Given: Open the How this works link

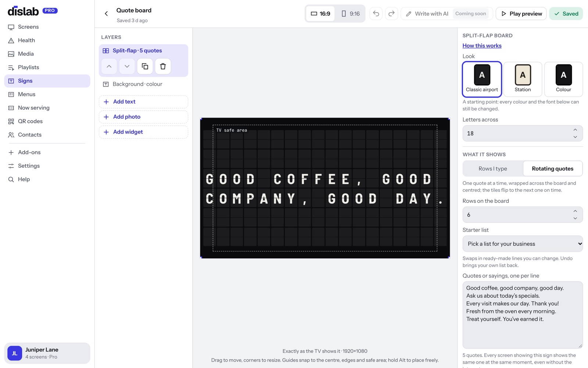Looking at the screenshot, I should click(x=482, y=46).
